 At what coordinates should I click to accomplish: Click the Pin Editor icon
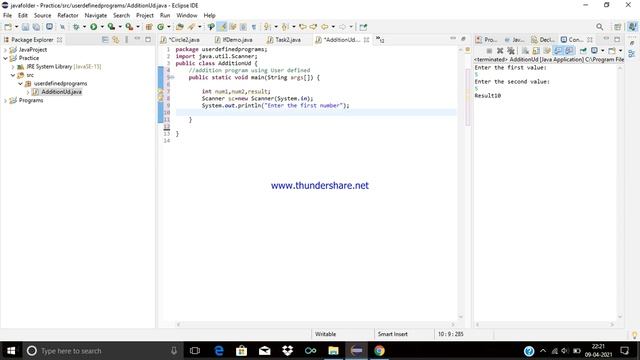click(x=363, y=27)
